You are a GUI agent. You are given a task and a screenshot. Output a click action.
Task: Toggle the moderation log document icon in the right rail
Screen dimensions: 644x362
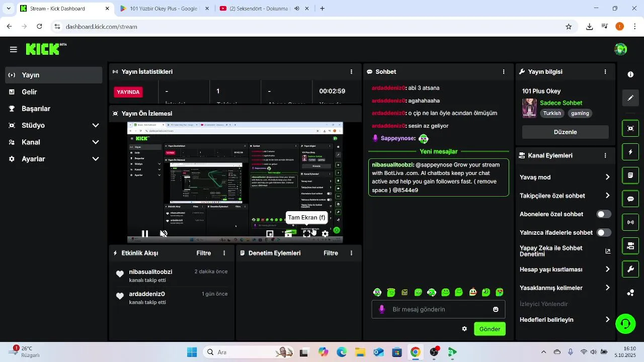[x=630, y=175]
